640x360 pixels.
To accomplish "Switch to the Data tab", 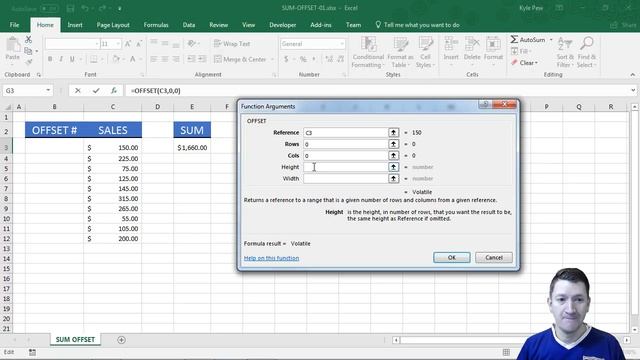I will pyautogui.click(x=189, y=25).
